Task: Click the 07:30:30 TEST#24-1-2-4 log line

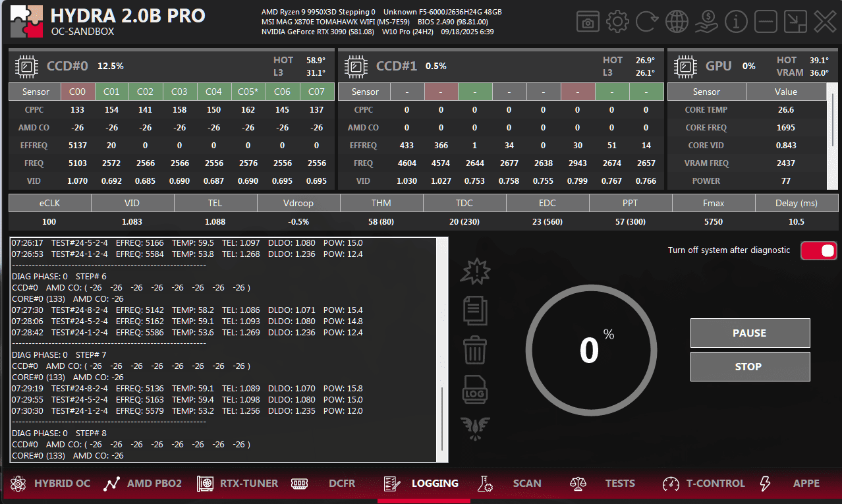Action: click(187, 411)
